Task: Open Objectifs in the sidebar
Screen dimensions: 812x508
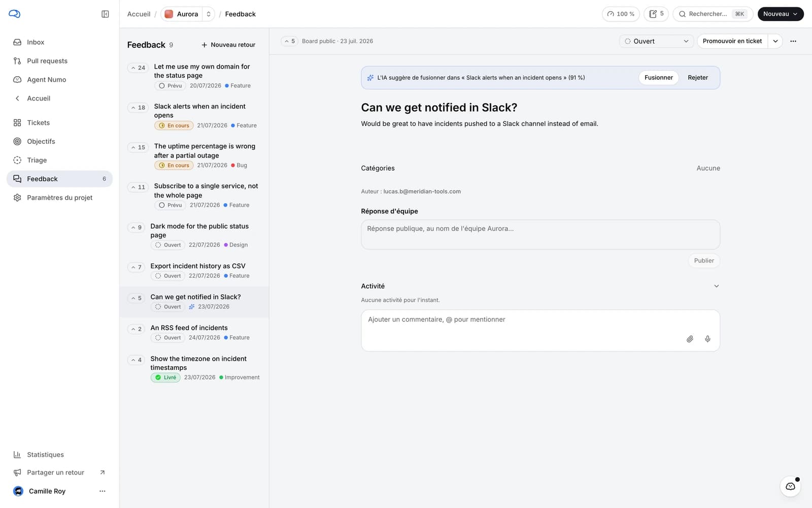Action: tap(59, 141)
